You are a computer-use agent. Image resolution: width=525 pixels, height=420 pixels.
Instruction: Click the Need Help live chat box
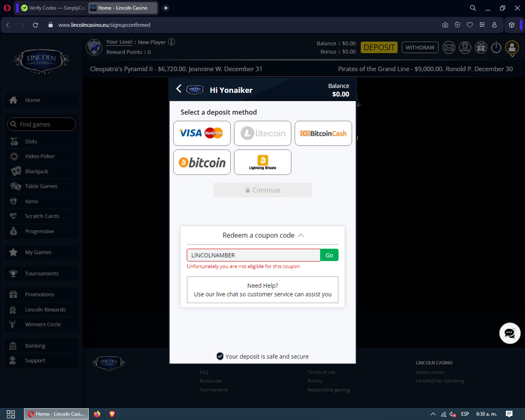coord(262,290)
